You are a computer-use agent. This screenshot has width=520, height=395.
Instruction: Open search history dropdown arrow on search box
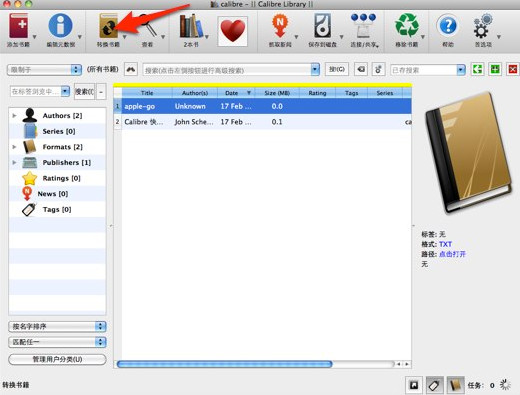point(315,70)
